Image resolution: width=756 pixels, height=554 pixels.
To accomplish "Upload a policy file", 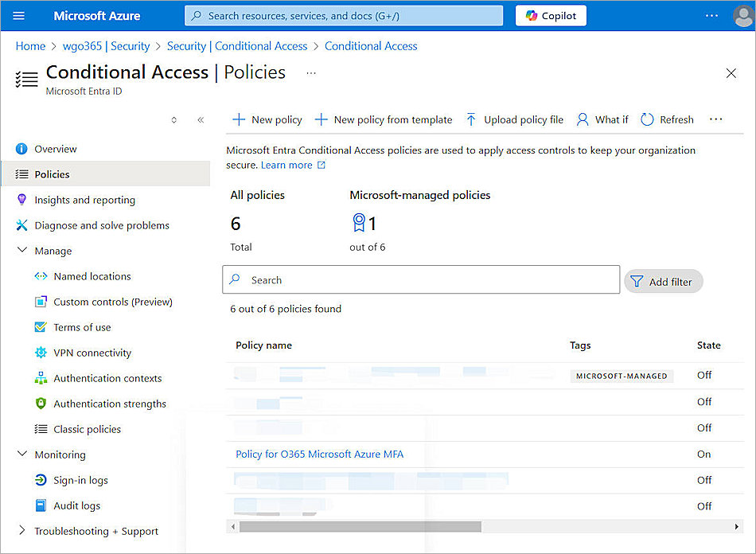I will tap(514, 119).
